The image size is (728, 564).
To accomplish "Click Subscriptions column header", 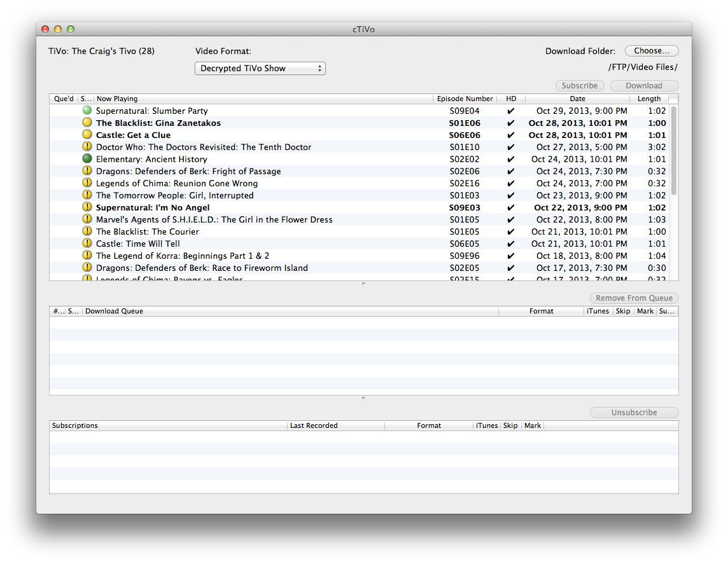I will click(168, 426).
